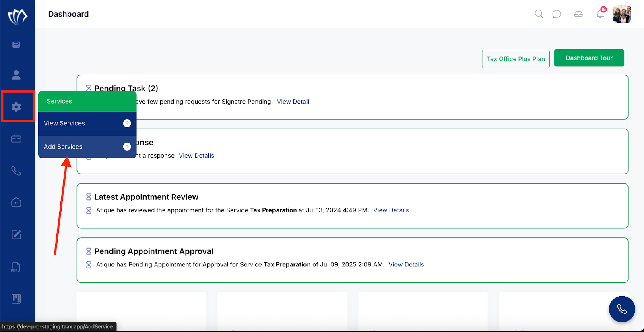
Task: Click the app logo in sidebar
Action: coord(18,17)
